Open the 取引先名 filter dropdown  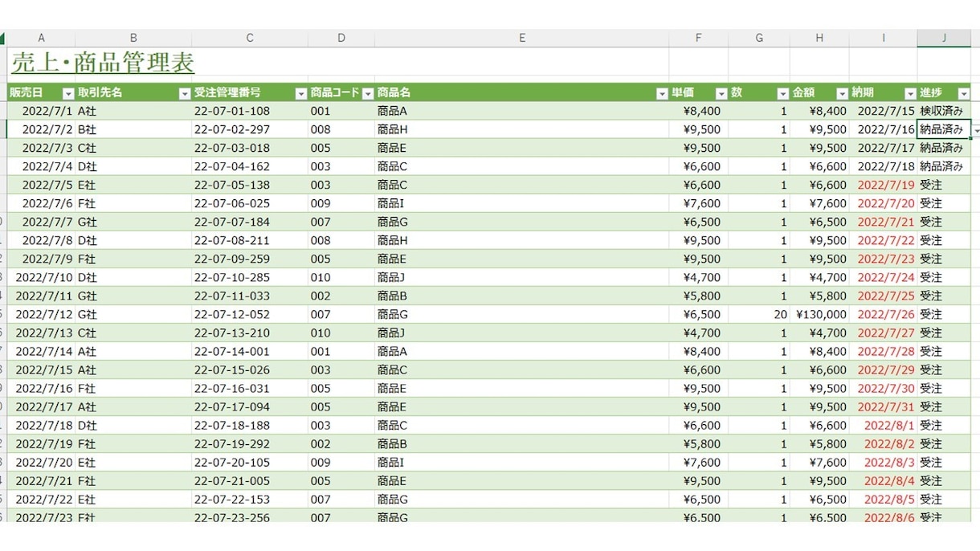(x=184, y=93)
